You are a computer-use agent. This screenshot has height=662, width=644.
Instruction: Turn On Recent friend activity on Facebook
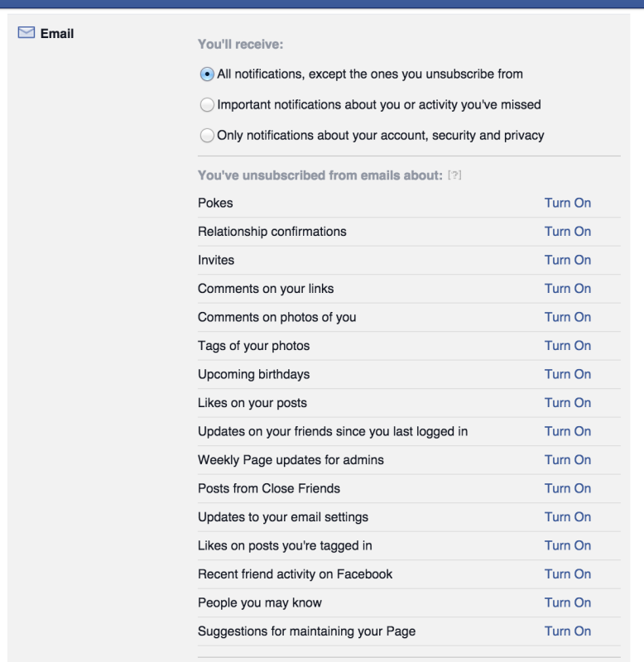[x=568, y=574]
